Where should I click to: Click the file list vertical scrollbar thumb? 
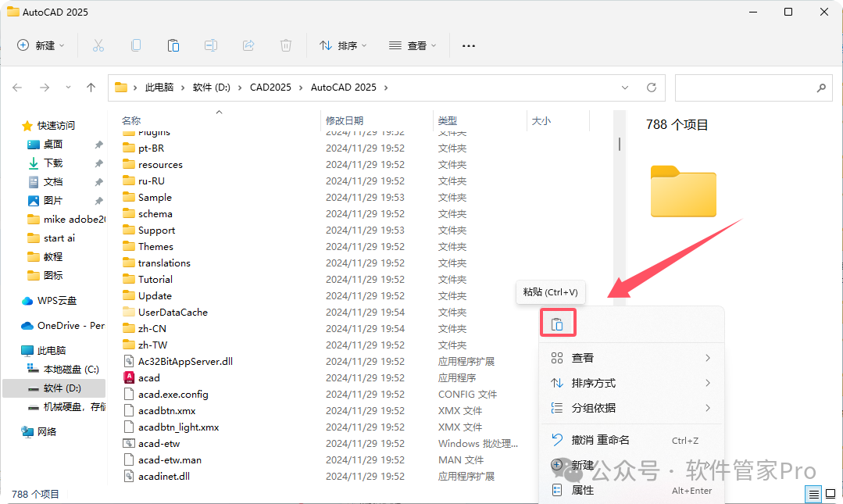[x=620, y=144]
